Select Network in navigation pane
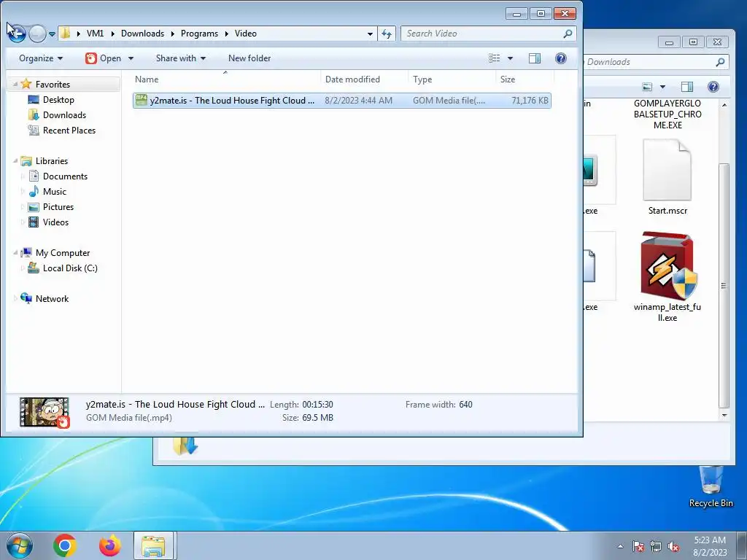 [52, 298]
